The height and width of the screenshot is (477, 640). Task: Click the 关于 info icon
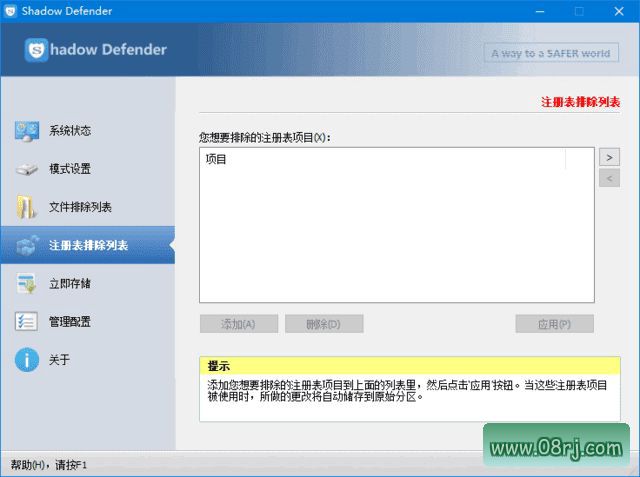tap(27, 360)
